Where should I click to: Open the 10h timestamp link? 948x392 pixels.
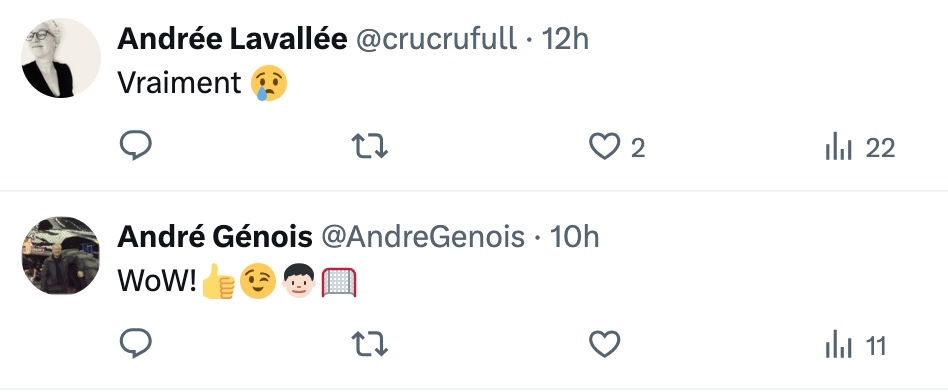[574, 237]
